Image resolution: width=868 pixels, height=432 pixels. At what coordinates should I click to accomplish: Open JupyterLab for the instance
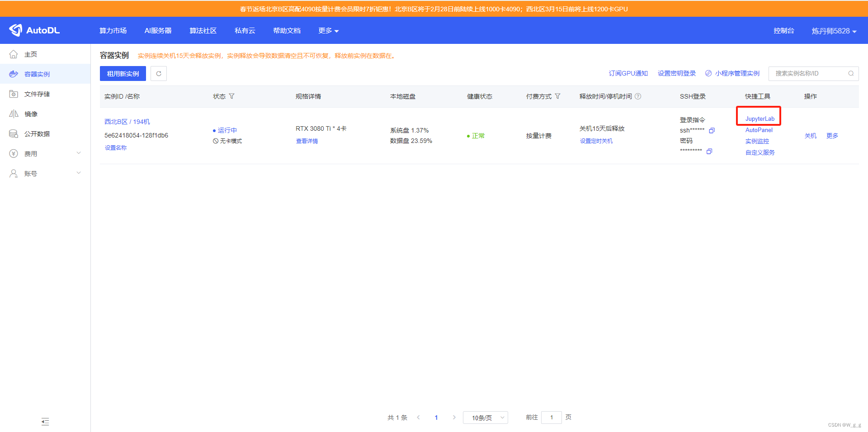[758, 118]
